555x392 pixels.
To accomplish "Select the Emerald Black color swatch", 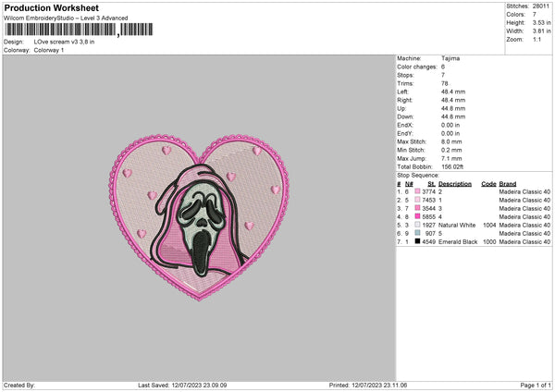I will tap(417, 241).
